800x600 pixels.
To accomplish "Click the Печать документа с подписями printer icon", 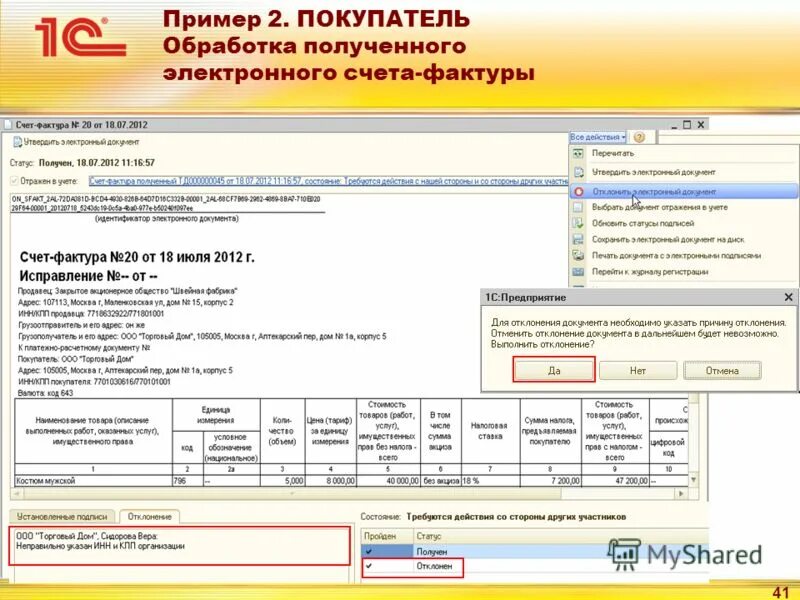I will tap(578, 255).
